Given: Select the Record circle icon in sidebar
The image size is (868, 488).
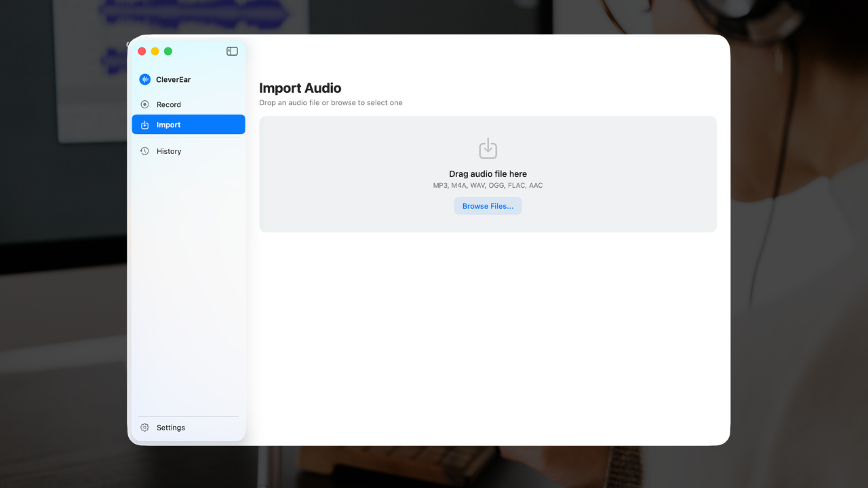Looking at the screenshot, I should (x=144, y=104).
